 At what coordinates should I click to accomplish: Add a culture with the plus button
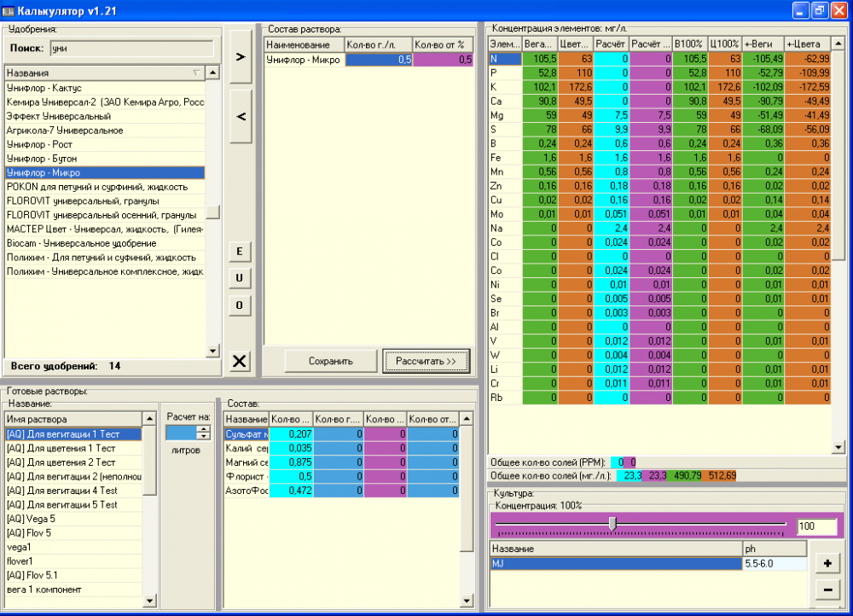[x=827, y=564]
